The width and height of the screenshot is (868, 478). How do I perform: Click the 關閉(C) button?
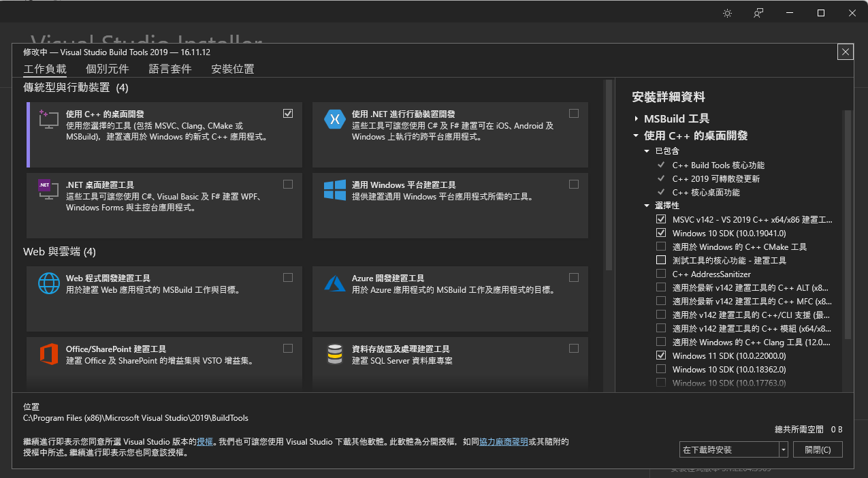coord(817,449)
